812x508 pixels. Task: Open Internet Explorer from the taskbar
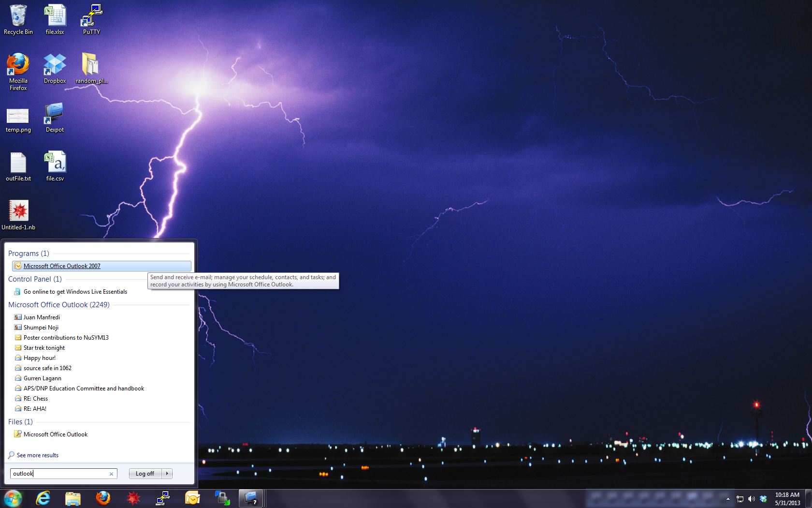[x=43, y=498]
